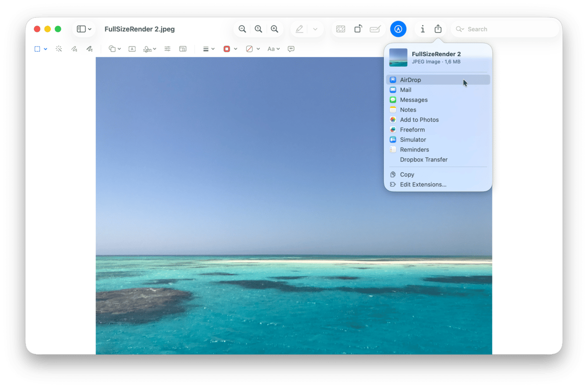Image resolution: width=588 pixels, height=388 pixels.
Task: Choose AirDrop from the share menu
Action: pyautogui.click(x=411, y=80)
